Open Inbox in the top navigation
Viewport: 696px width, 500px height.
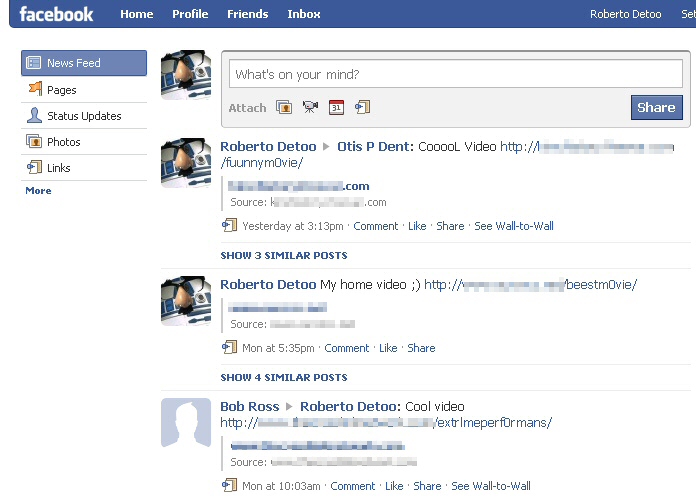304,14
